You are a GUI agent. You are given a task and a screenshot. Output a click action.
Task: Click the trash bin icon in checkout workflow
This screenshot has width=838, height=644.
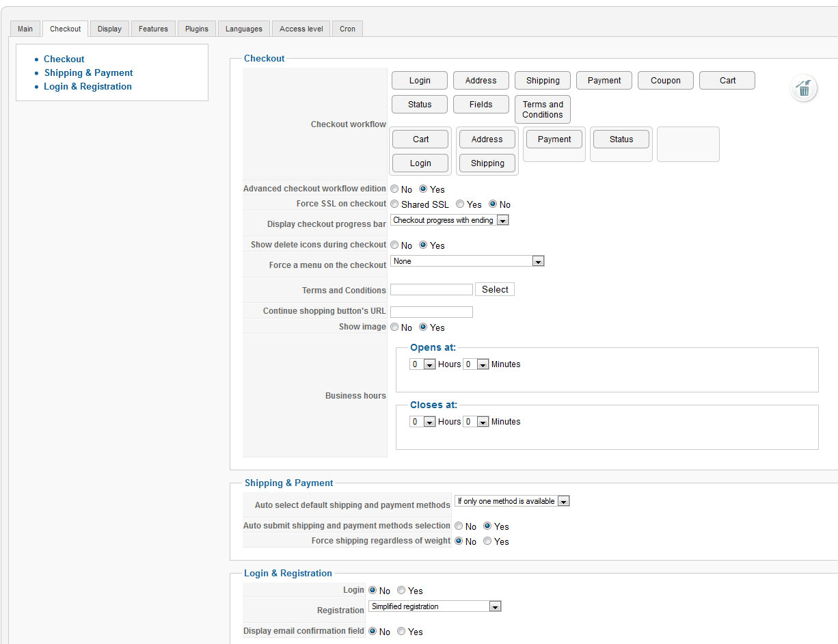tap(804, 89)
